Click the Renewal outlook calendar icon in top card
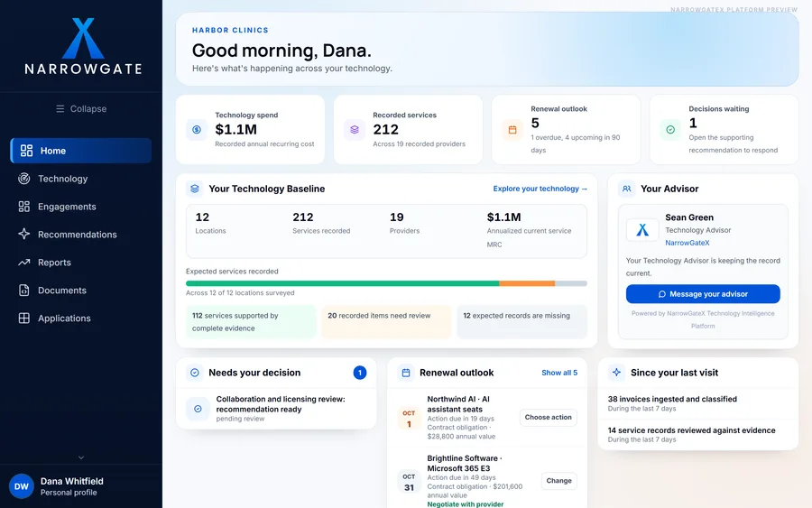Image resolution: width=812 pixels, height=508 pixels. tap(512, 129)
